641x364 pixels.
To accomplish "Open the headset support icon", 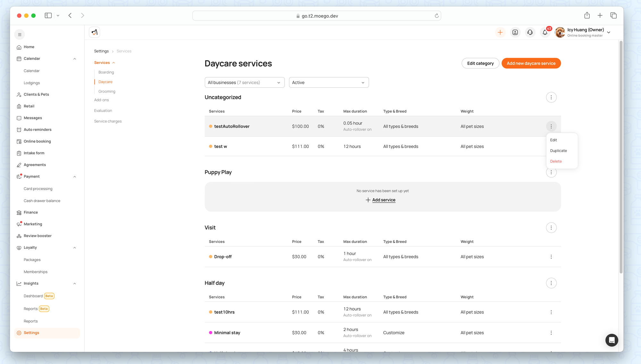I will (530, 32).
